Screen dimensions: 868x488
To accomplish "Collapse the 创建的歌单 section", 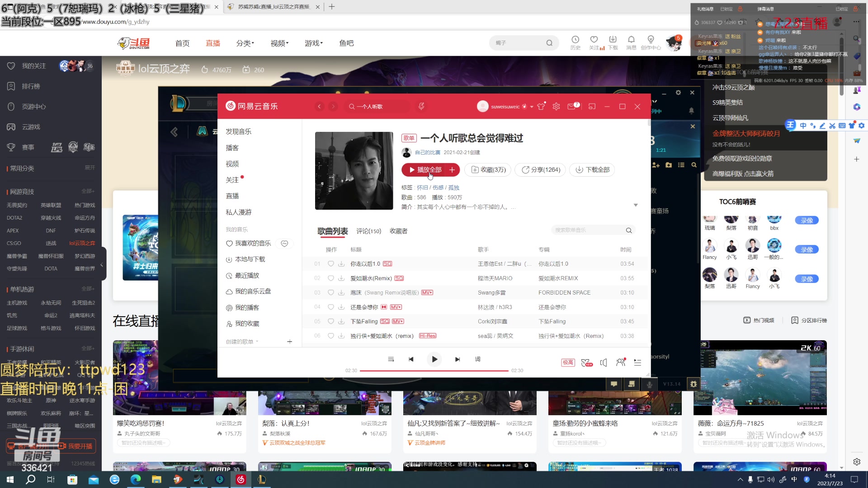I will 242,342.
